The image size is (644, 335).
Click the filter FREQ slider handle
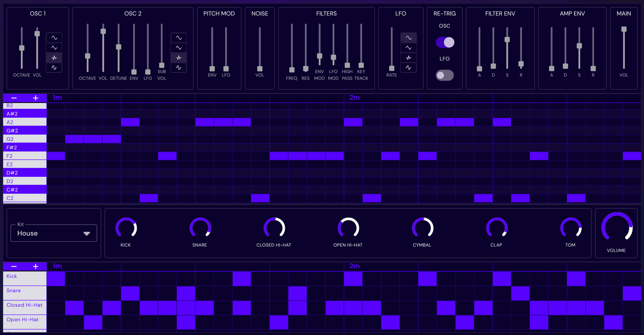click(x=292, y=70)
